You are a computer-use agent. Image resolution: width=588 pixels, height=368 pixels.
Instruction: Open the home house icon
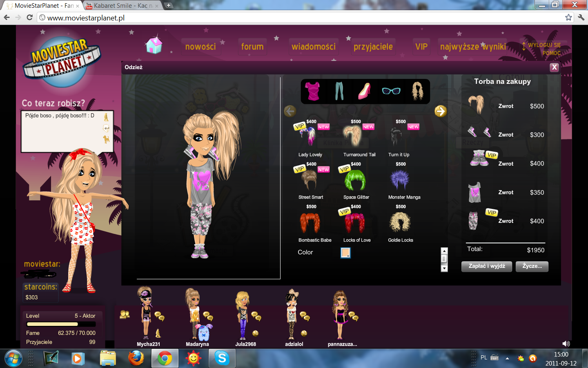point(154,45)
